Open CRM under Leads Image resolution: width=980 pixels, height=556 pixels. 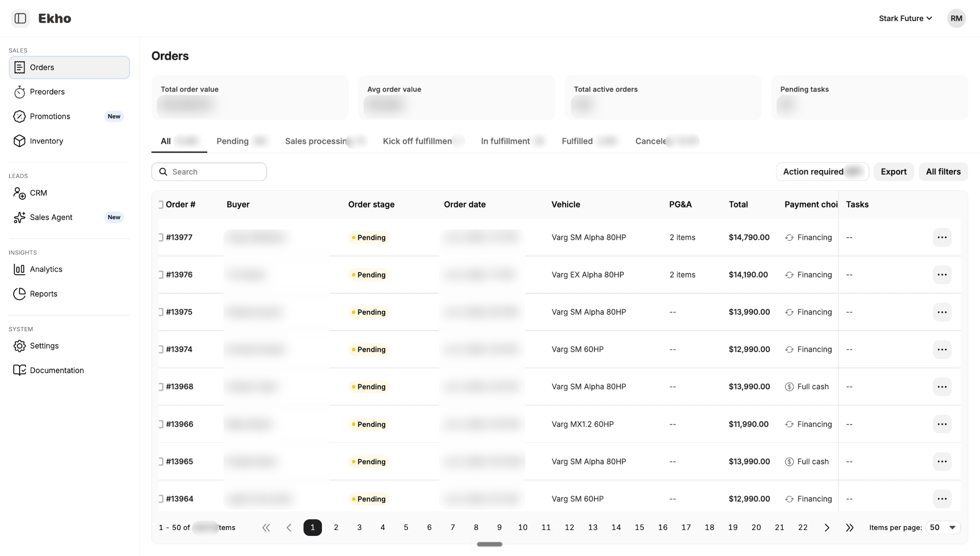click(69, 193)
